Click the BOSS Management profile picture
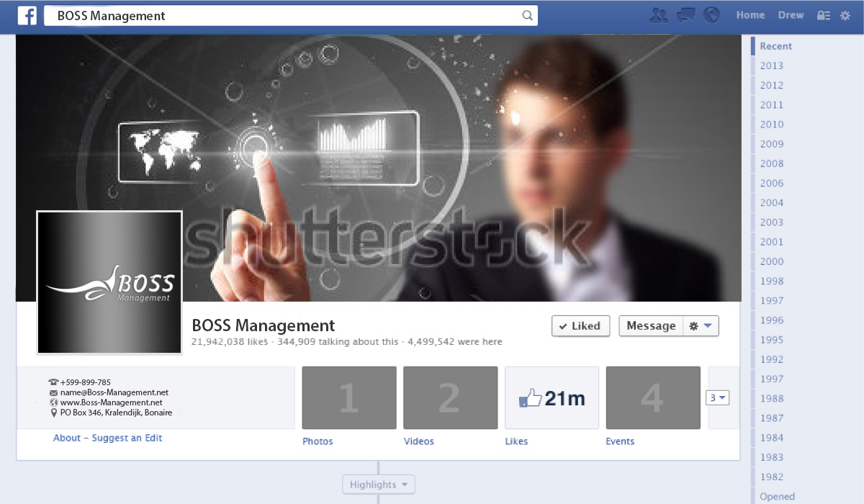 pos(109,283)
